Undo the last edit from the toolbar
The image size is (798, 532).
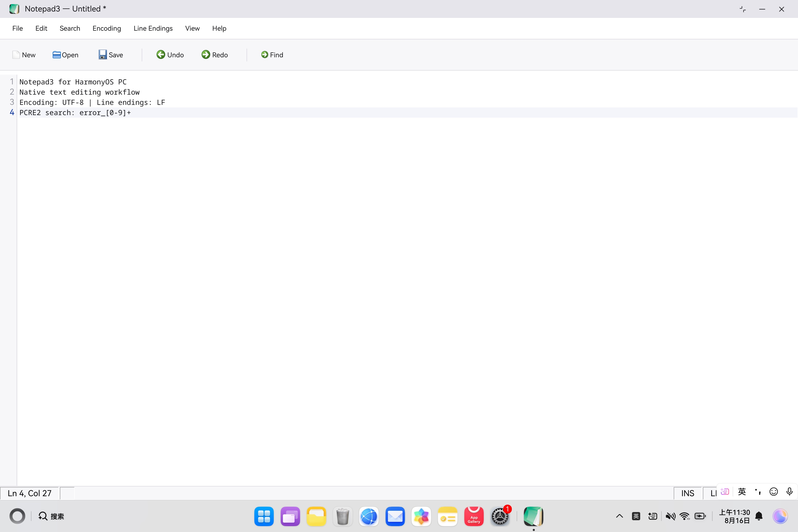pos(170,55)
